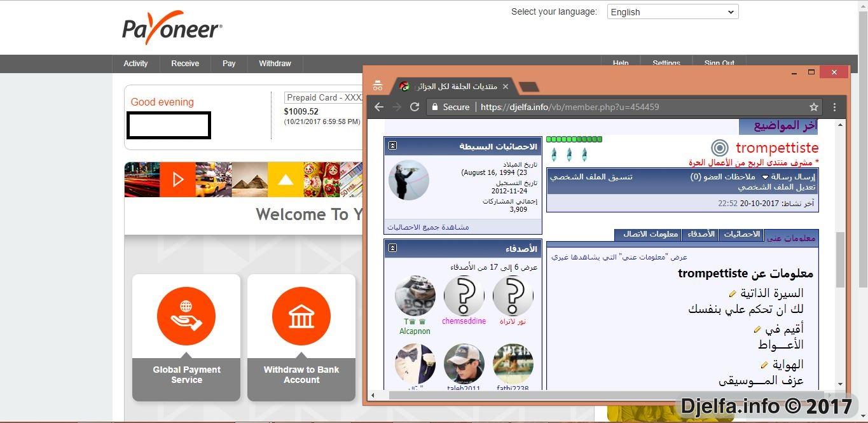Image resolution: width=868 pixels, height=423 pixels.
Task: Select the Djelfa forum browser tab
Action: coord(454,86)
